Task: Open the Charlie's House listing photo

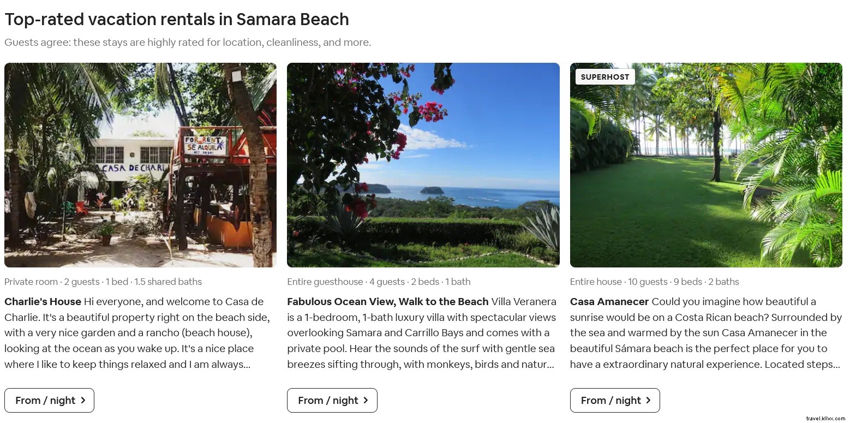Action: click(140, 164)
